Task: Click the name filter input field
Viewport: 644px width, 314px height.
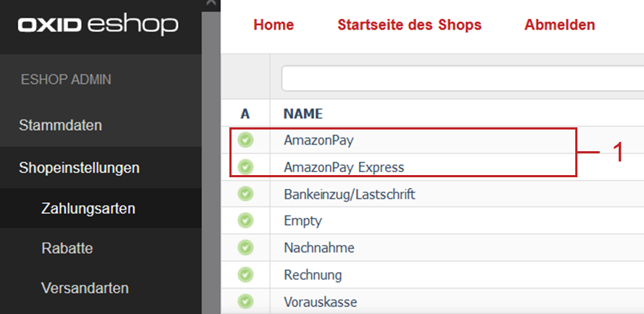Action: 462,78
